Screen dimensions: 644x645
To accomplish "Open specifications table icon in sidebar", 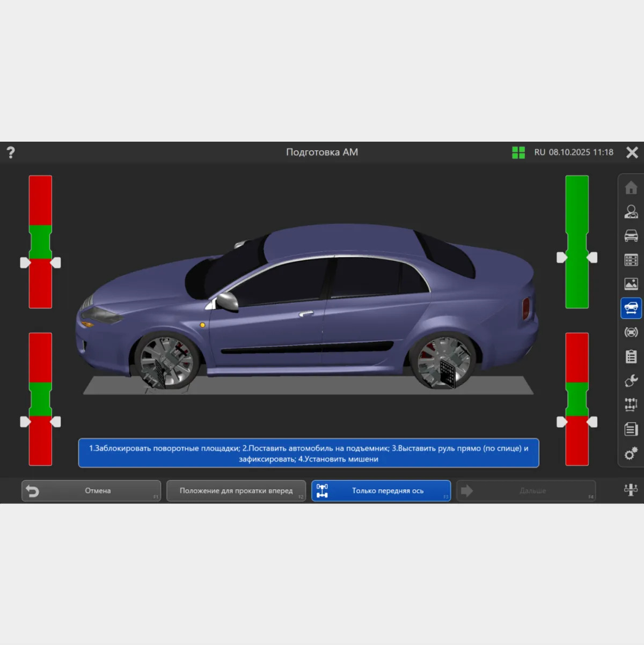I will tap(631, 260).
